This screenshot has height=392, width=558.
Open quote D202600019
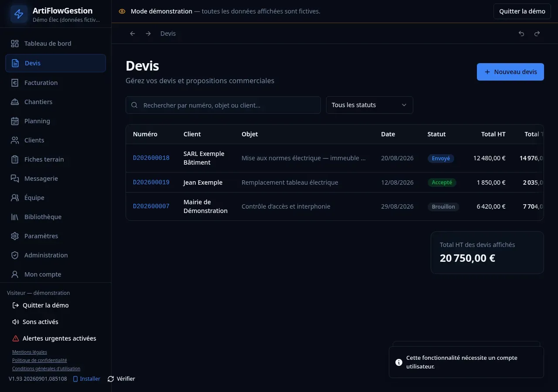pyautogui.click(x=151, y=182)
